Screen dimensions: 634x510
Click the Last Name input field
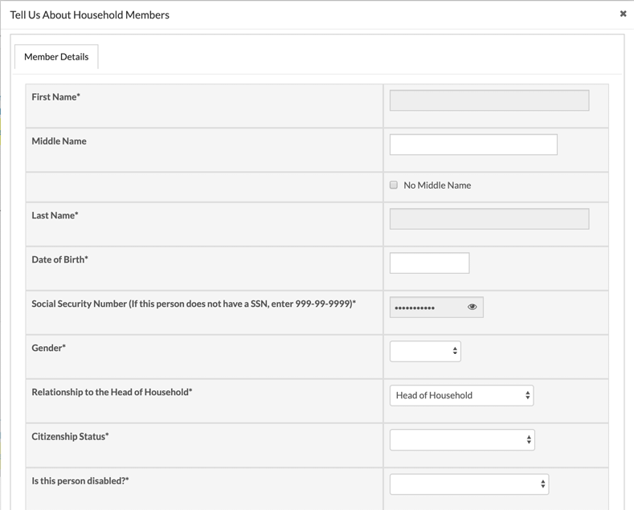pyautogui.click(x=488, y=219)
